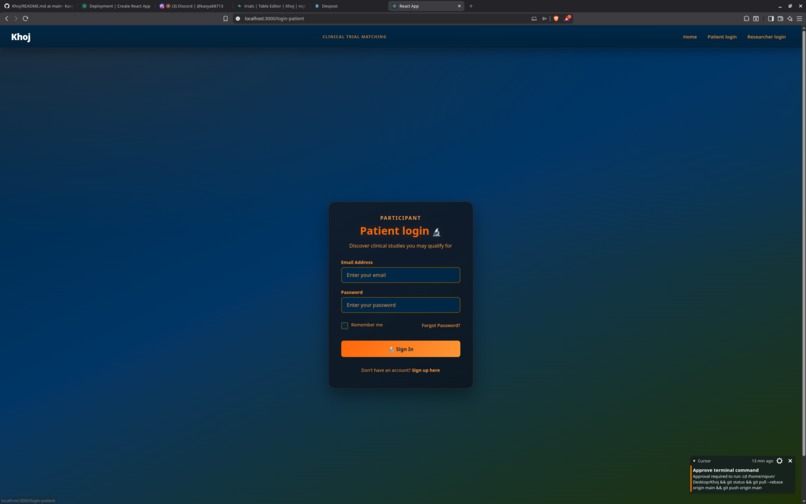Open the Brave wallet icon in toolbar
Image resolution: width=806 pixels, height=504 pixels.
(780, 19)
